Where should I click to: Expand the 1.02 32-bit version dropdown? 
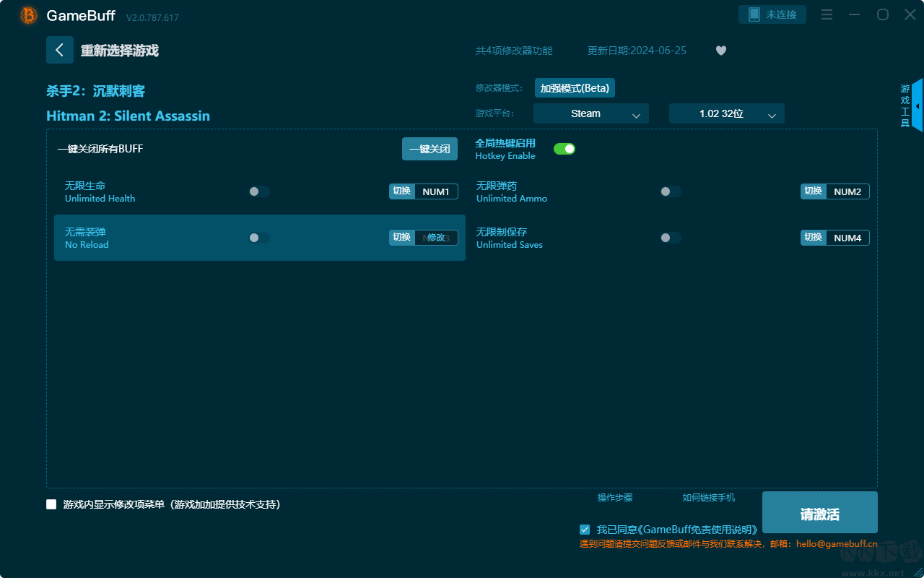pos(726,113)
